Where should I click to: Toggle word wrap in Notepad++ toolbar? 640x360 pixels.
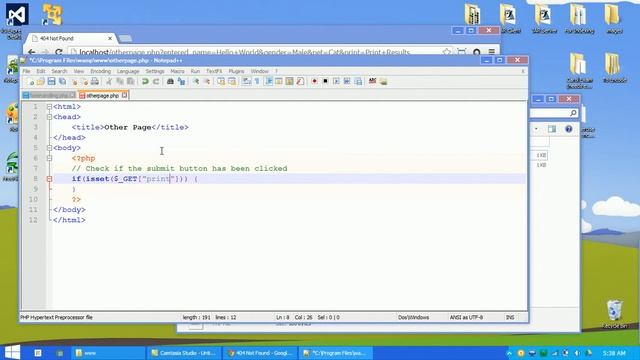point(247,82)
